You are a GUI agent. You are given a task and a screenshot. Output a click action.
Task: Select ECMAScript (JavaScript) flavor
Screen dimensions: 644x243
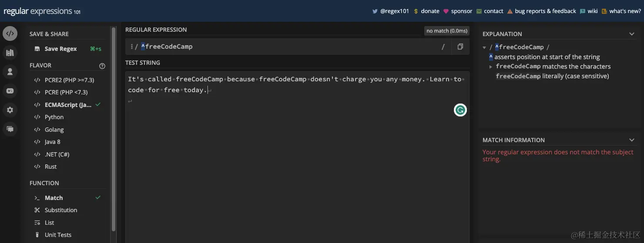(67, 105)
